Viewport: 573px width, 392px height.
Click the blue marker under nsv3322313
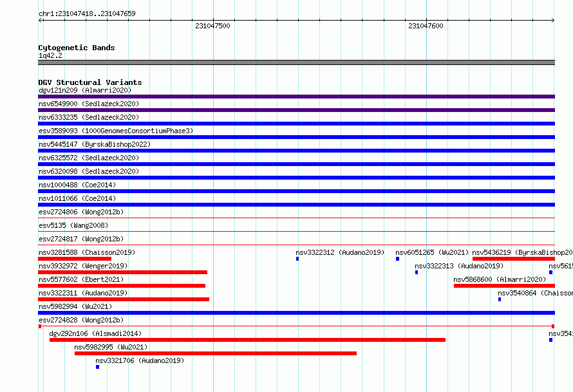click(417, 272)
